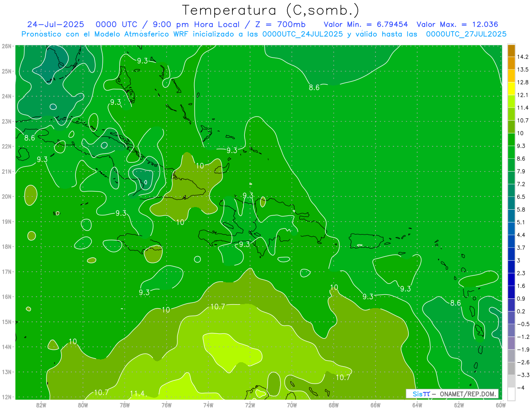Pick the teal swatch between 5.8 and 6.5
The width and height of the screenshot is (532, 411).
pyautogui.click(x=511, y=203)
